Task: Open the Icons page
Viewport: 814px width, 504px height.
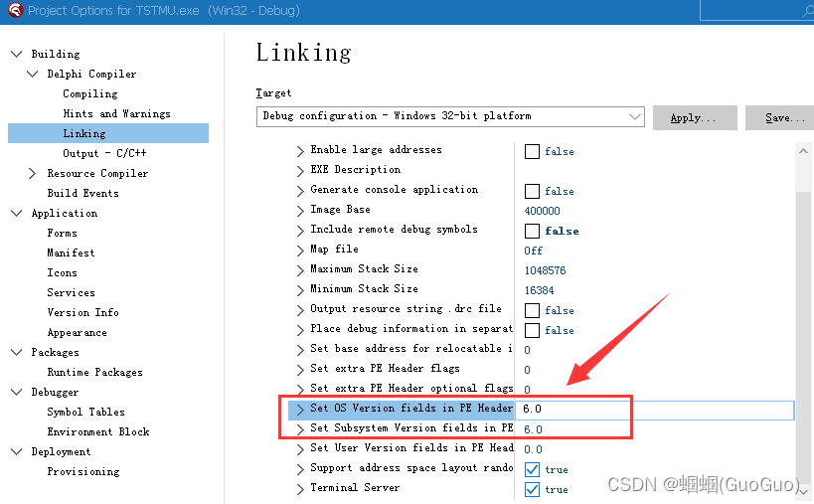Action: (63, 272)
